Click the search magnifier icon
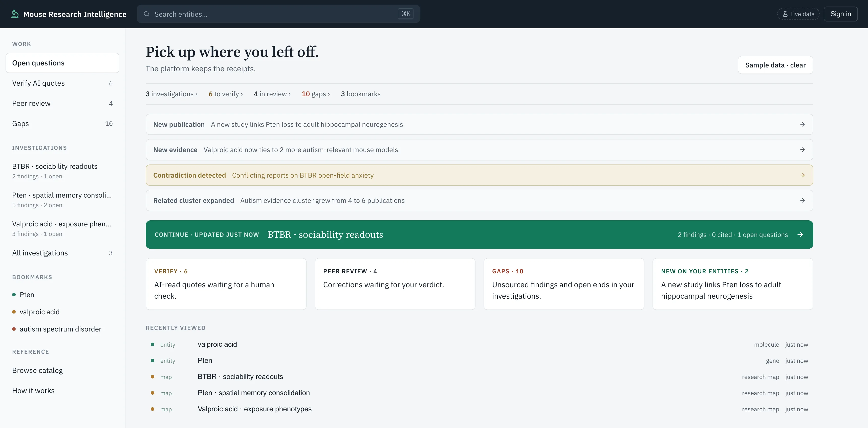 (147, 14)
